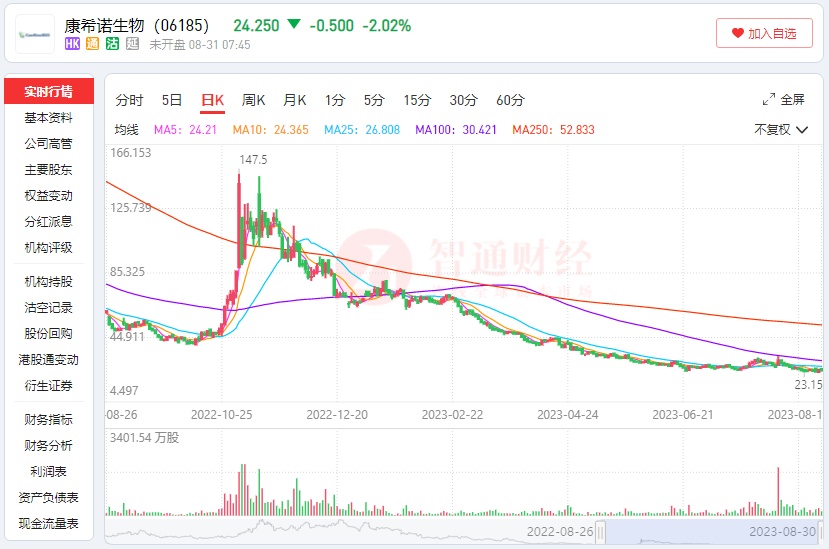This screenshot has height=549, width=829.
Task: Click the 147.5 high price label
Action: (x=253, y=160)
